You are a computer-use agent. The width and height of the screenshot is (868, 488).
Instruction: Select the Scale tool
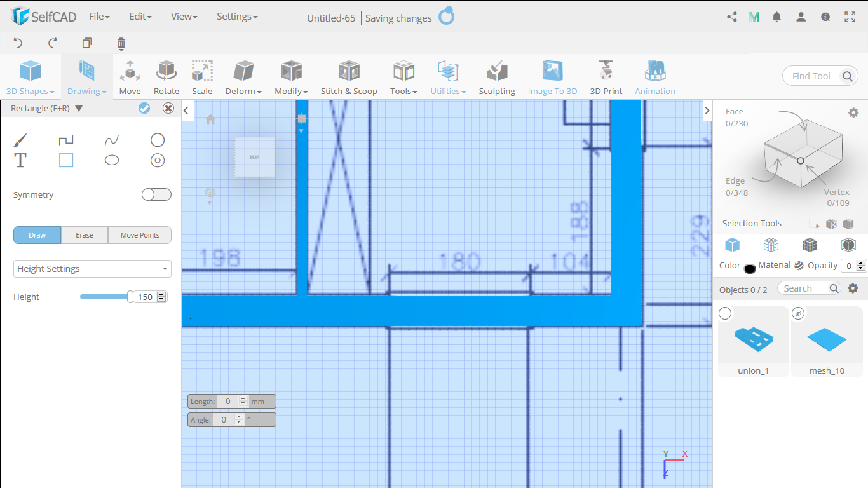coord(202,78)
